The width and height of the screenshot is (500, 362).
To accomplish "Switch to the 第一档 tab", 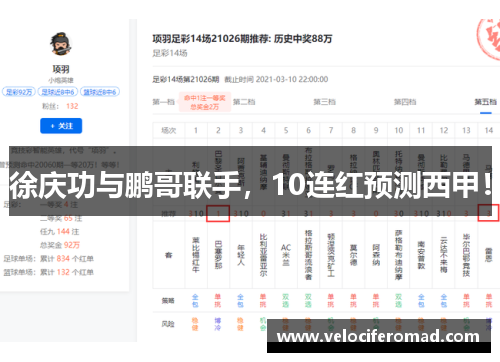I will [x=164, y=102].
